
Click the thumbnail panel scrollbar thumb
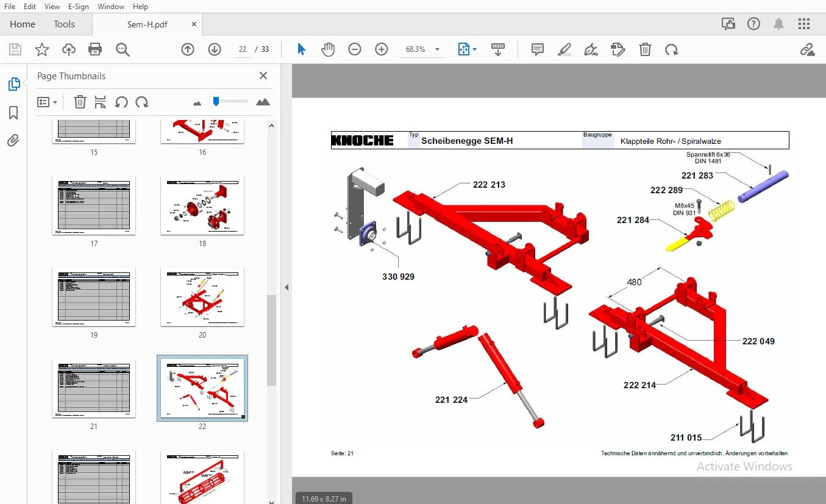(272, 340)
